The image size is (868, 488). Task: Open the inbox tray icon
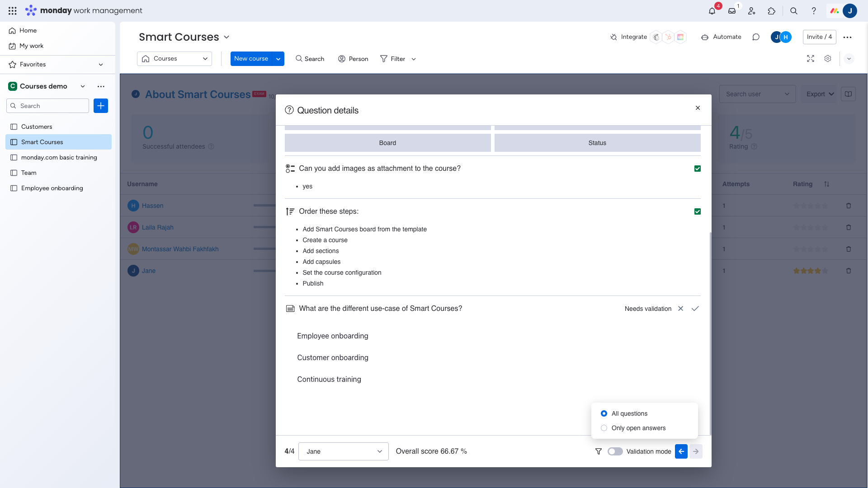tap(732, 11)
